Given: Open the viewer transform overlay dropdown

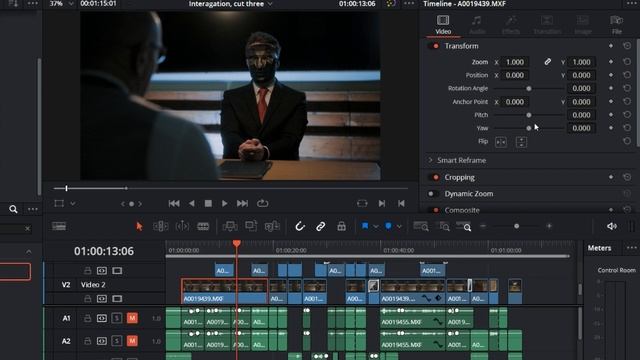Looking at the screenshot, I should click(73, 204).
